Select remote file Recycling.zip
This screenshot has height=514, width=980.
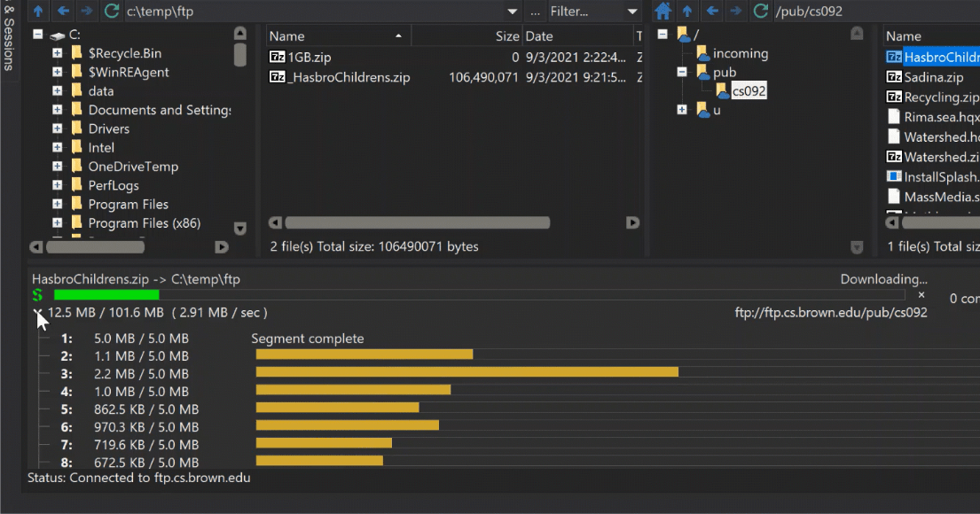[x=941, y=97]
